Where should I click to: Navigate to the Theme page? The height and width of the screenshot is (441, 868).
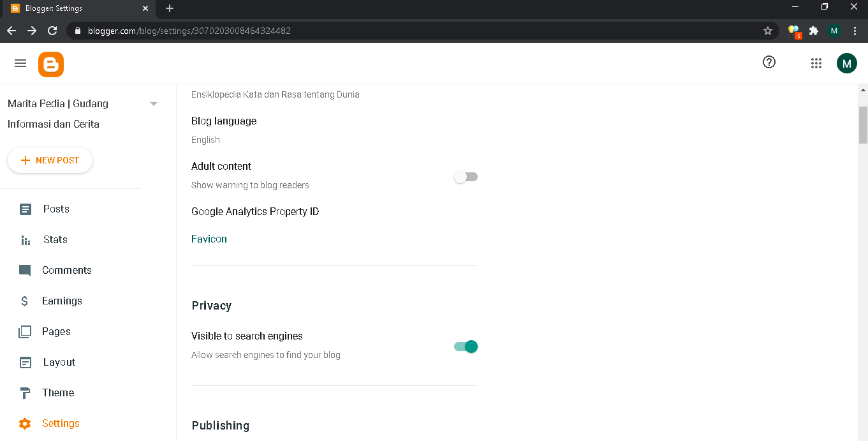tap(58, 392)
